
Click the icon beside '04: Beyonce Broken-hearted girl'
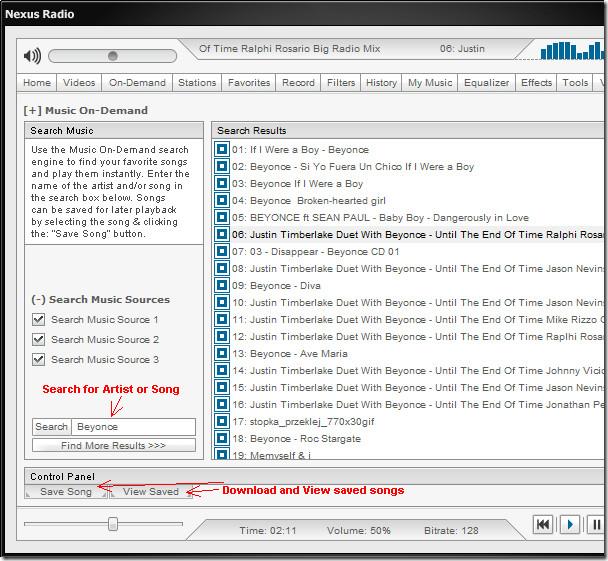(222, 200)
